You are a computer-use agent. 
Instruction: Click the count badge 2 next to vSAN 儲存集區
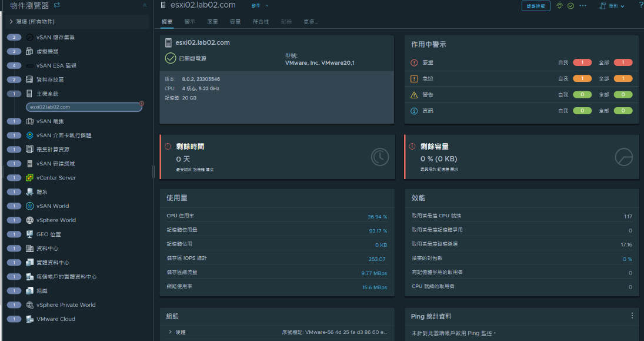tap(14, 38)
